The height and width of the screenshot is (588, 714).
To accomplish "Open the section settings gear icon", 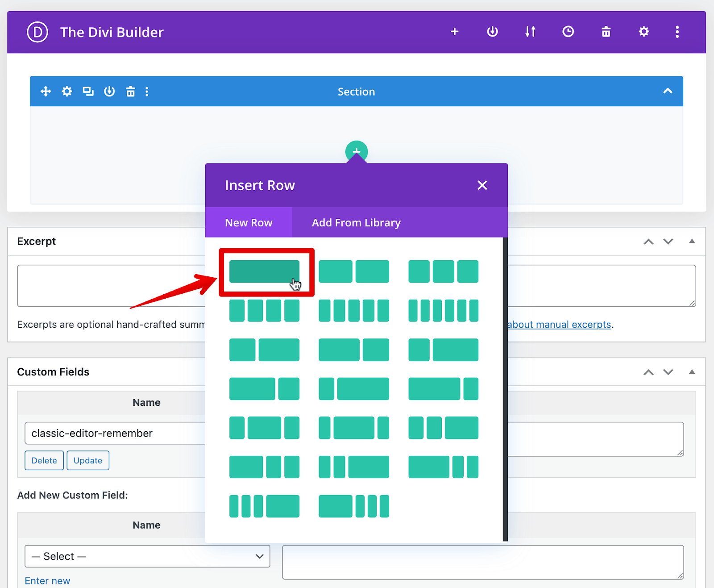I will coord(67,92).
